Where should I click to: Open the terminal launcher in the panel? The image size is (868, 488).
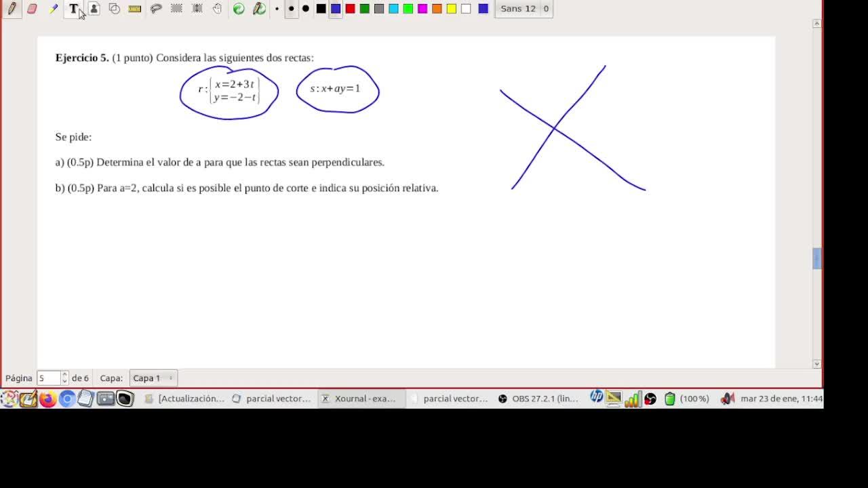click(x=125, y=399)
